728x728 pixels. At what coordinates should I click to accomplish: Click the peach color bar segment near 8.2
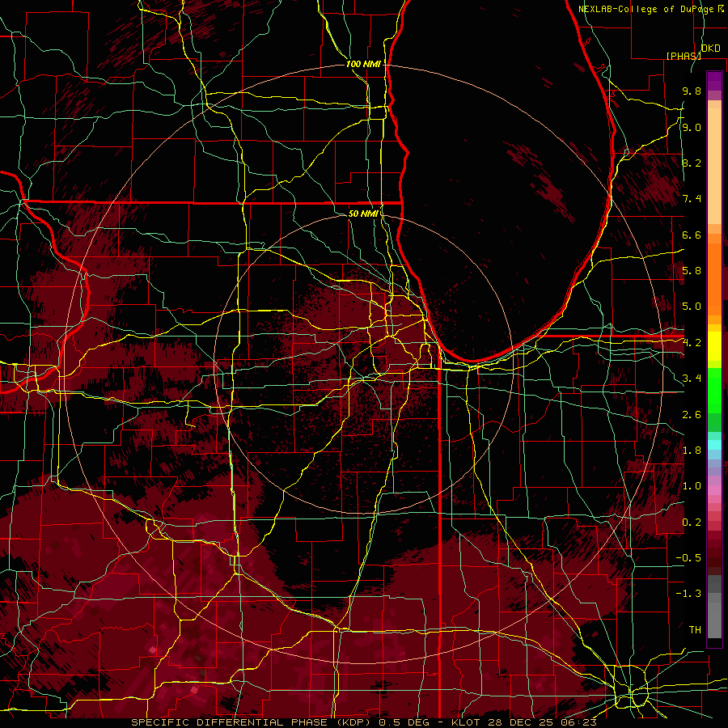(714, 166)
